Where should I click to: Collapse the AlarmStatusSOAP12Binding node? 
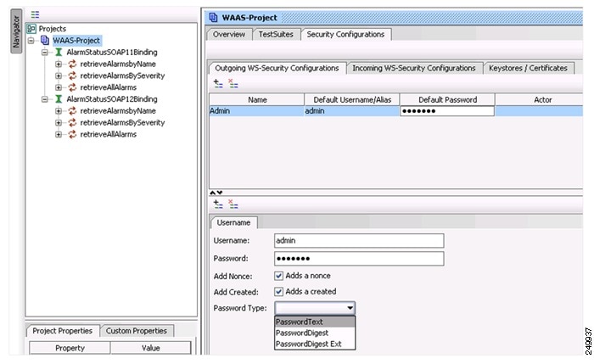[45, 99]
